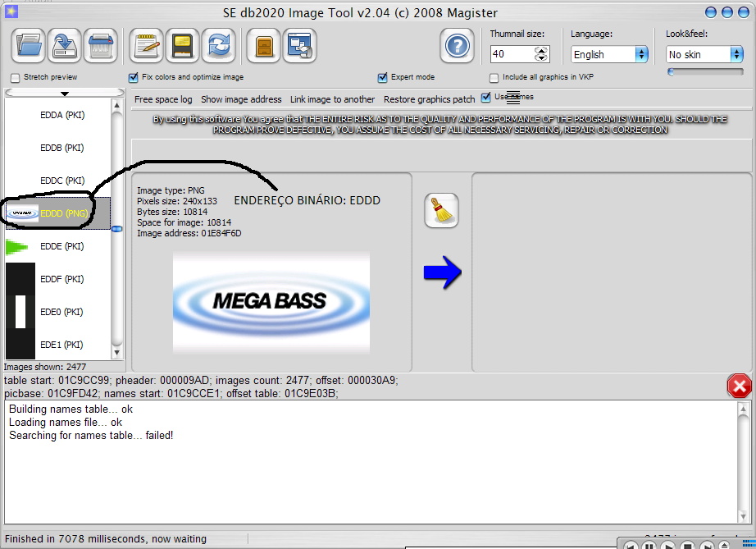
Task: Uncheck Fix colors and optimize image
Action: [x=134, y=78]
